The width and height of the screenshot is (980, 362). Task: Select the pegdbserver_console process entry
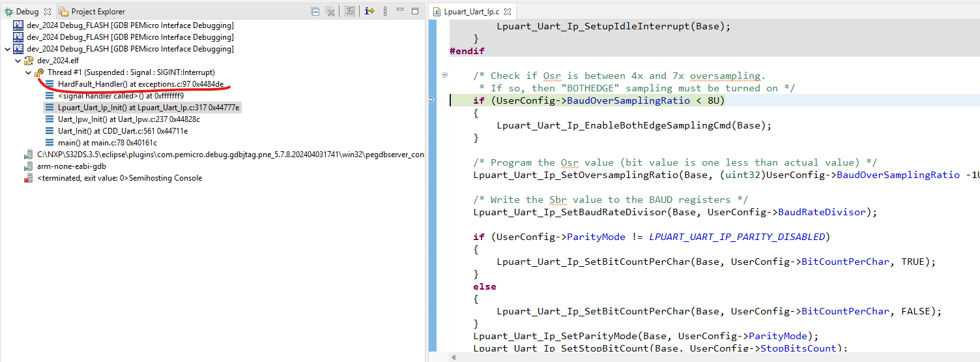pyautogui.click(x=231, y=155)
